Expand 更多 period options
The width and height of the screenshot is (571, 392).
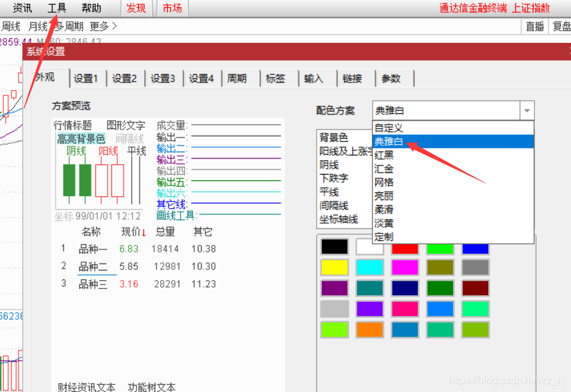pyautogui.click(x=104, y=26)
